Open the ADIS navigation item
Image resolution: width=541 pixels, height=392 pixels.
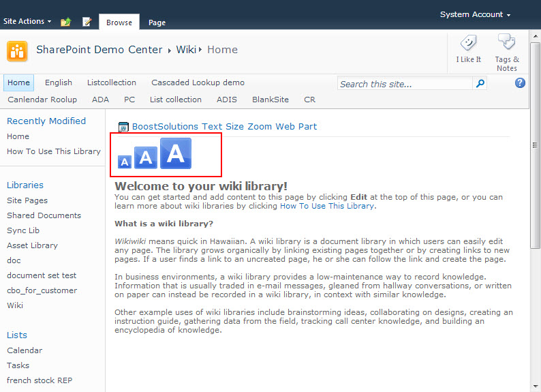pos(227,100)
